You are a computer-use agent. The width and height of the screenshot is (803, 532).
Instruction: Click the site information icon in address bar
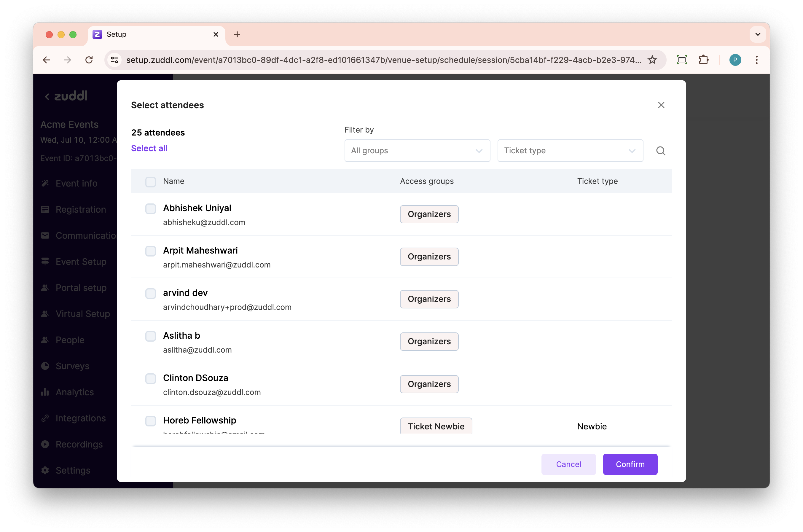point(115,60)
